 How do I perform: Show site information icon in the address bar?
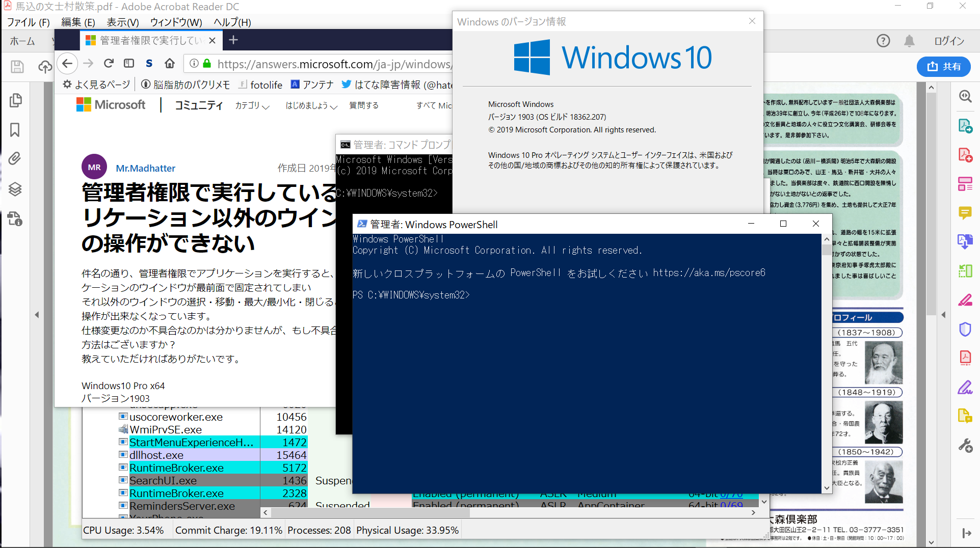tap(194, 64)
